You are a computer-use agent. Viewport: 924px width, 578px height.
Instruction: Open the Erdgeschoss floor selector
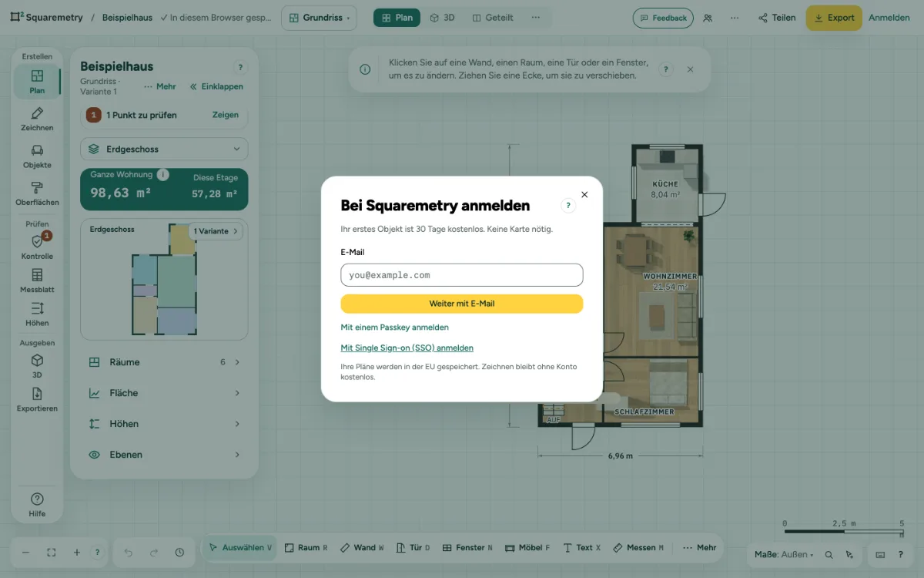coord(164,149)
